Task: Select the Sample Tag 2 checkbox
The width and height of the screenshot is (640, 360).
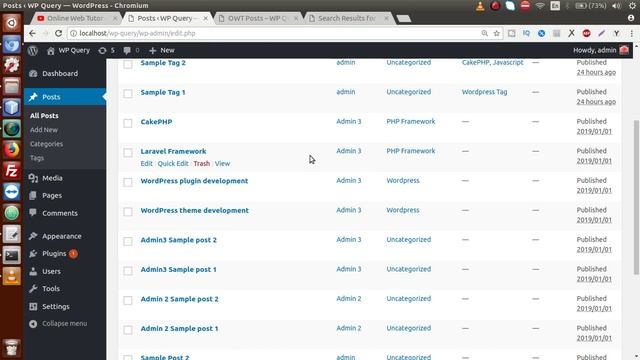Action: point(128,64)
